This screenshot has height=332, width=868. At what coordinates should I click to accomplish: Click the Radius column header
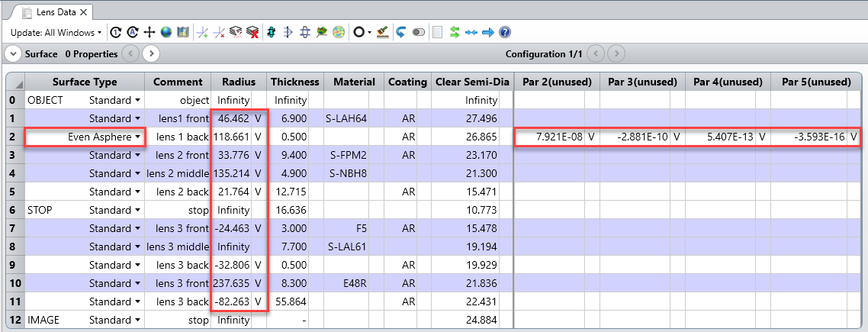coord(239,82)
